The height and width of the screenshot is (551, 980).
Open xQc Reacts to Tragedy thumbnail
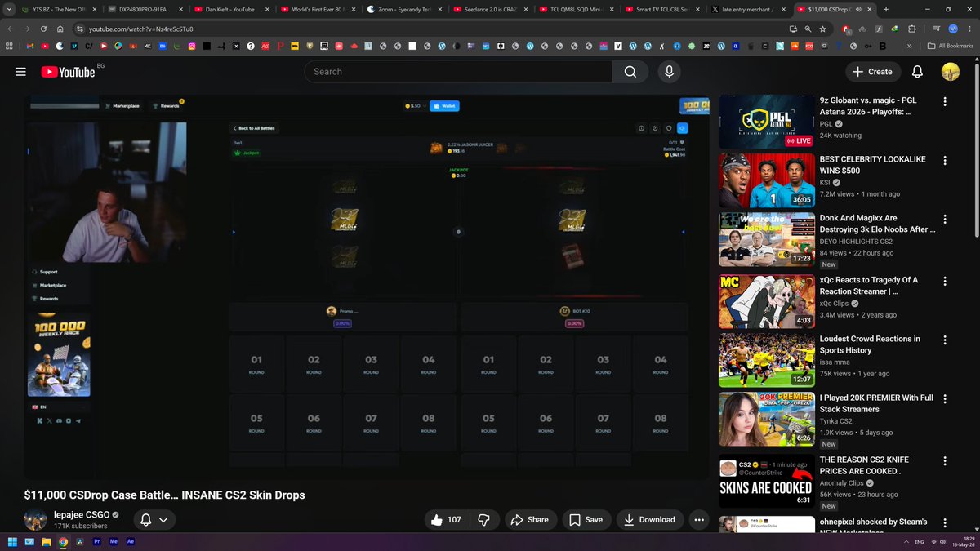766,300
